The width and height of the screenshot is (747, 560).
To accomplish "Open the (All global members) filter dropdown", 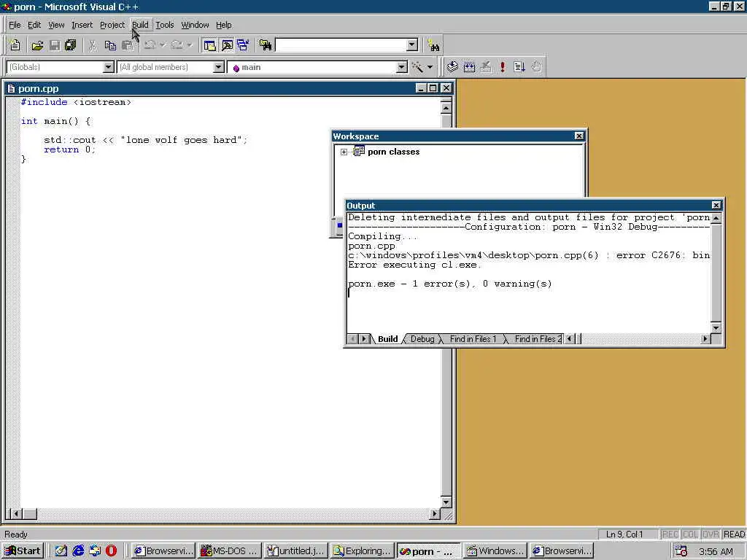I will (x=219, y=67).
